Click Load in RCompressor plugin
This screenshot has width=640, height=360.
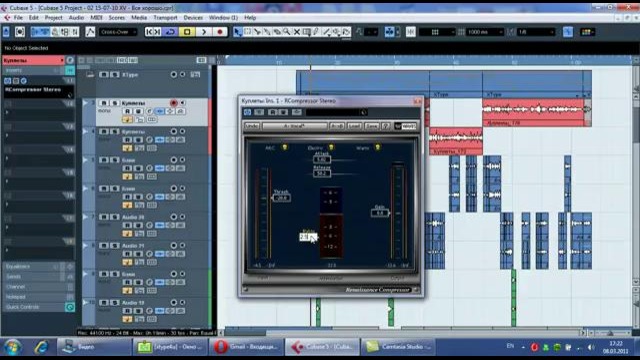click(354, 126)
